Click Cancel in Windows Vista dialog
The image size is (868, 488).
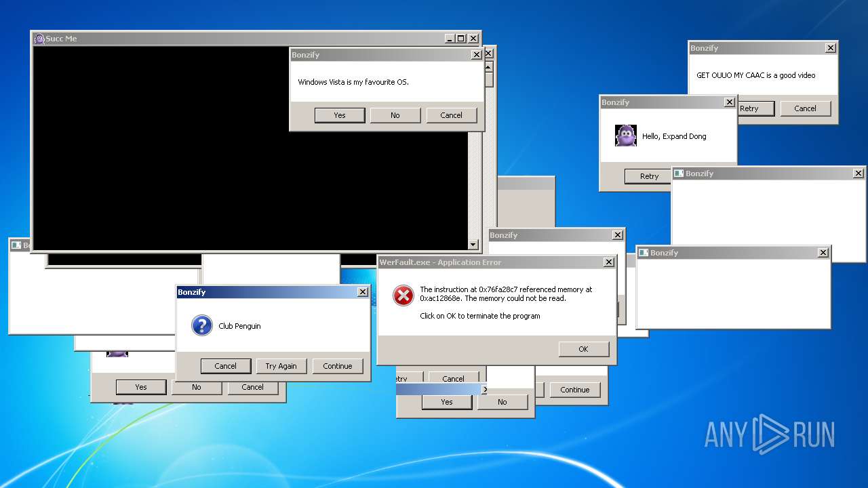[x=452, y=115]
